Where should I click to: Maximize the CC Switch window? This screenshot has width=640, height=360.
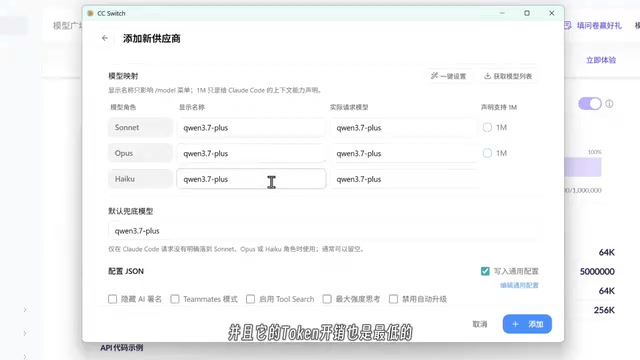tap(527, 13)
